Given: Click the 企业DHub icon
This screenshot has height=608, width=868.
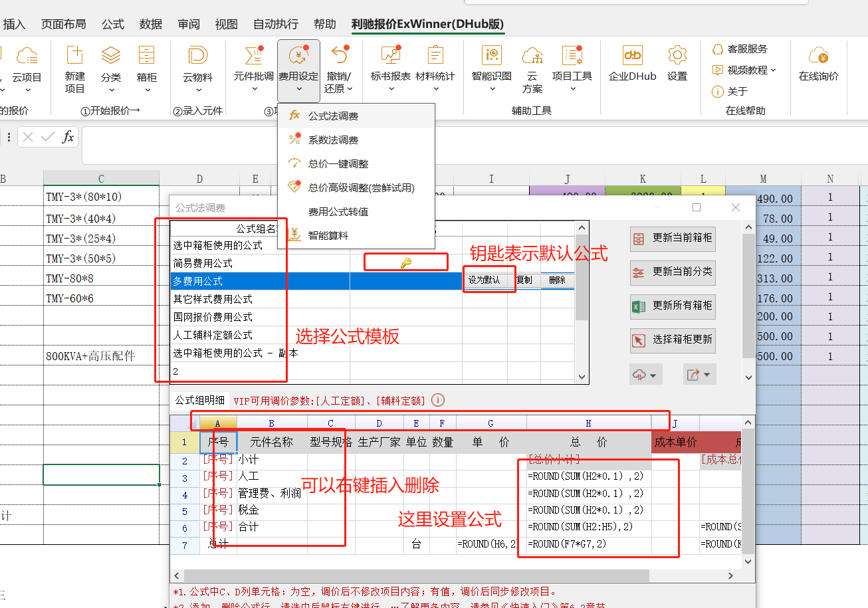Looking at the screenshot, I should (633, 56).
